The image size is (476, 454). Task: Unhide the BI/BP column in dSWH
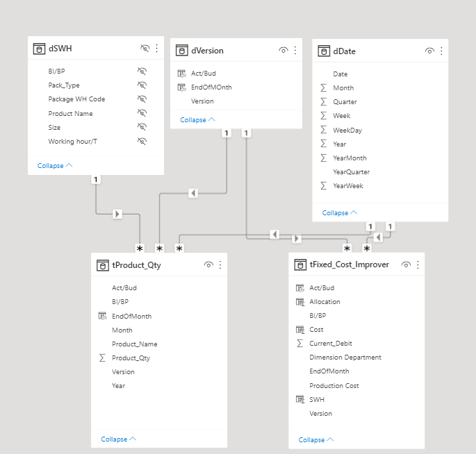click(x=142, y=72)
